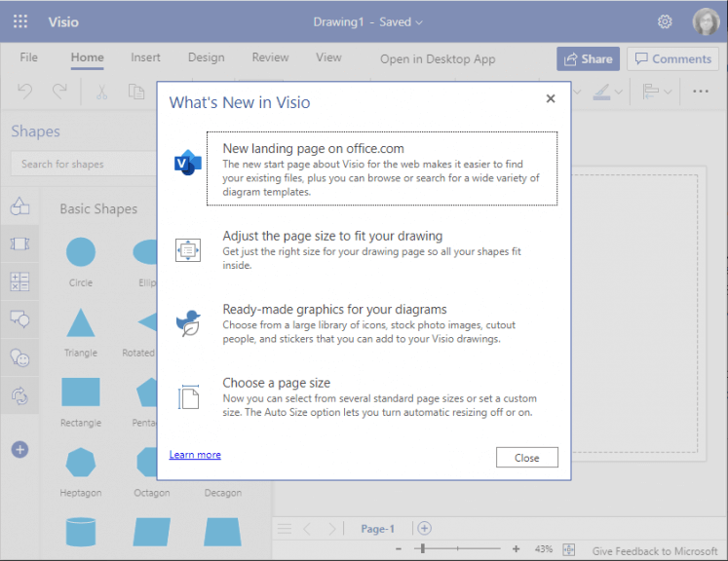
Task: Click the Basic Shapes heading
Action: 98,208
